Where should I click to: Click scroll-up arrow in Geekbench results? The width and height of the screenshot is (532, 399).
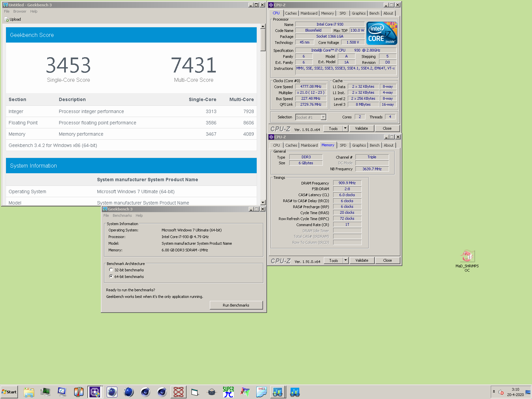pos(263,26)
